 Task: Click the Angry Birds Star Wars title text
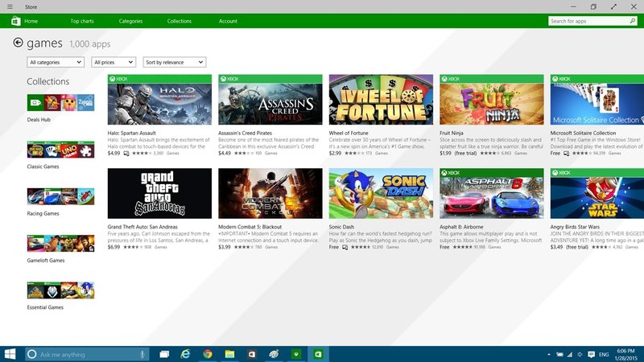click(x=575, y=227)
